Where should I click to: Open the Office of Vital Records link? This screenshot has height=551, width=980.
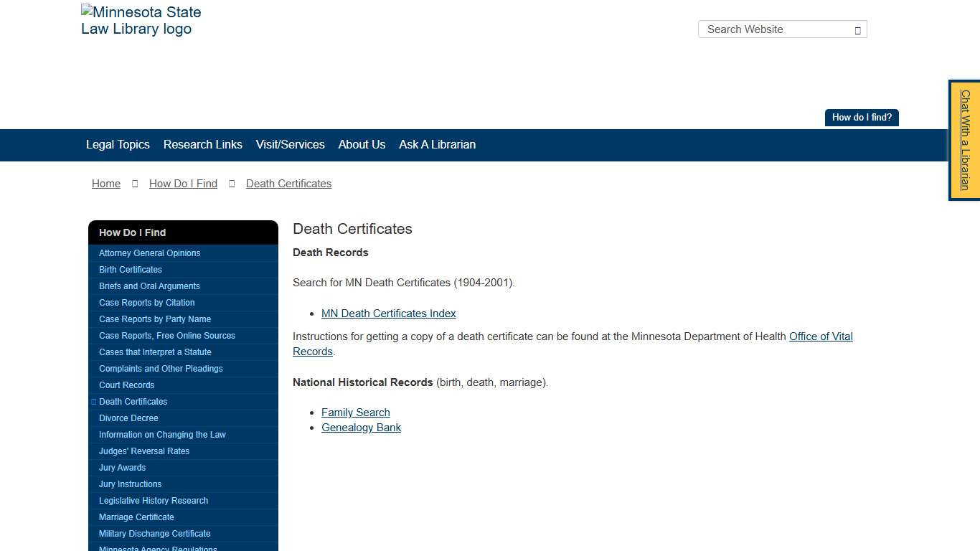pyautogui.click(x=820, y=336)
